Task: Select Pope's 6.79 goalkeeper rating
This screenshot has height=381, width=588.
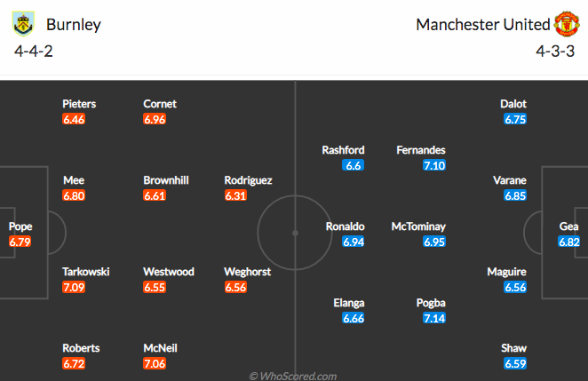Action: (20, 242)
